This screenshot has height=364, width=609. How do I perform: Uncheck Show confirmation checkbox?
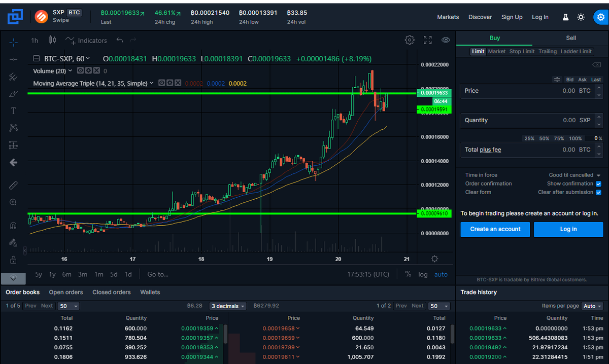[x=598, y=184]
